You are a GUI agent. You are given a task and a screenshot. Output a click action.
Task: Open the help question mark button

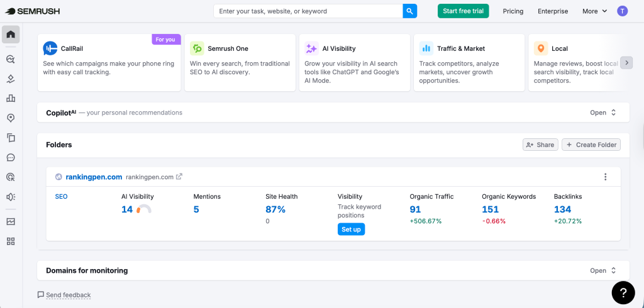tap(623, 292)
